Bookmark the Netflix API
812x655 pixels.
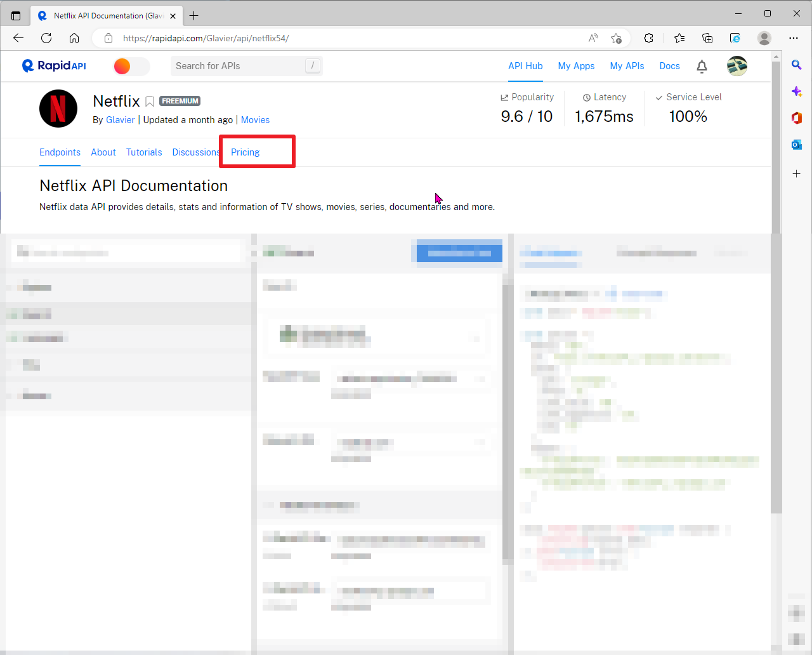pyautogui.click(x=150, y=102)
